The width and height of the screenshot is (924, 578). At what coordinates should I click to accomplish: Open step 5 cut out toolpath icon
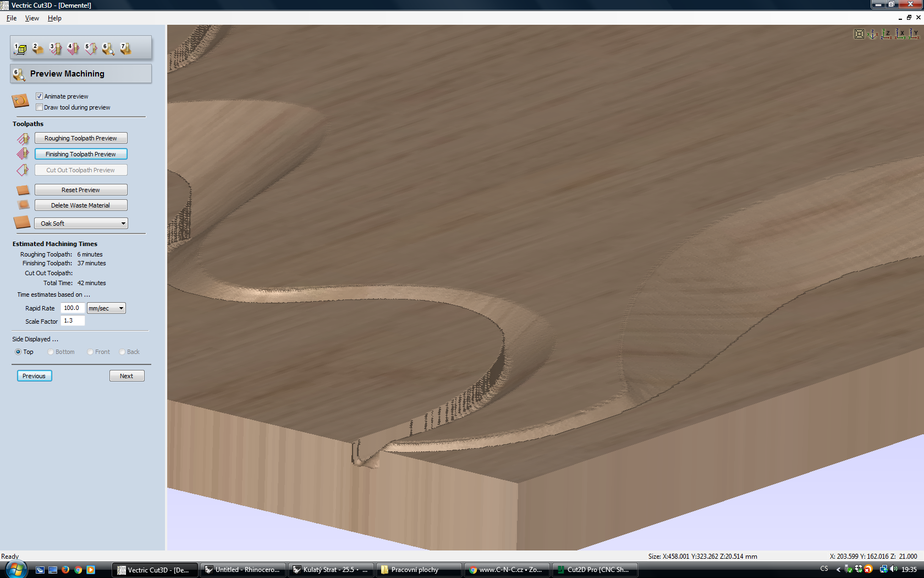91,49
